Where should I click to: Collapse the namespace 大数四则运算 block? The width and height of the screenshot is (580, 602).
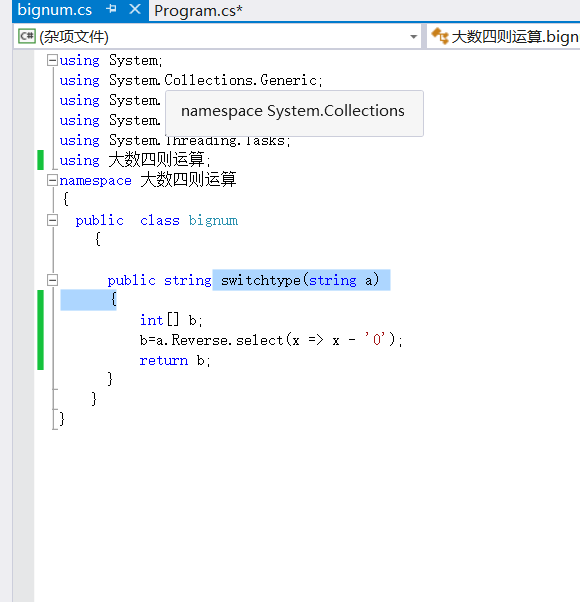coord(52,180)
